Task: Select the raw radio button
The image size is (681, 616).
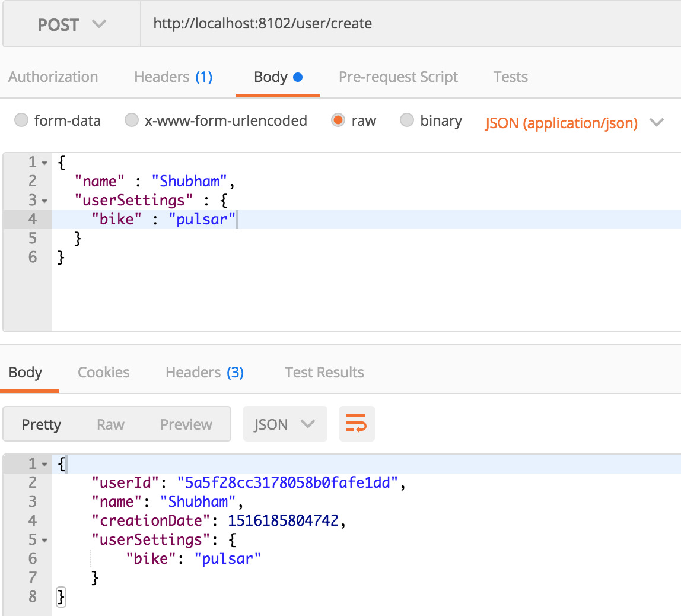Action: coord(338,120)
